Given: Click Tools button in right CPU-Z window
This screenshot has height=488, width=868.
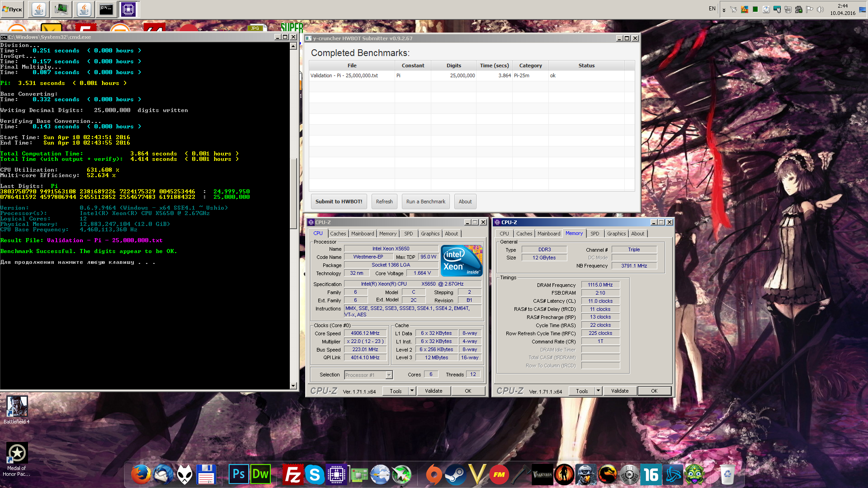Looking at the screenshot, I should click(582, 391).
